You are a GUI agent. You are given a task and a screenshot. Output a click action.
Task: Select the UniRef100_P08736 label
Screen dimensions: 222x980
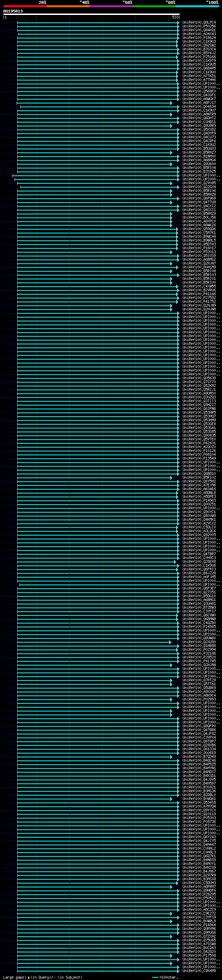point(199,822)
